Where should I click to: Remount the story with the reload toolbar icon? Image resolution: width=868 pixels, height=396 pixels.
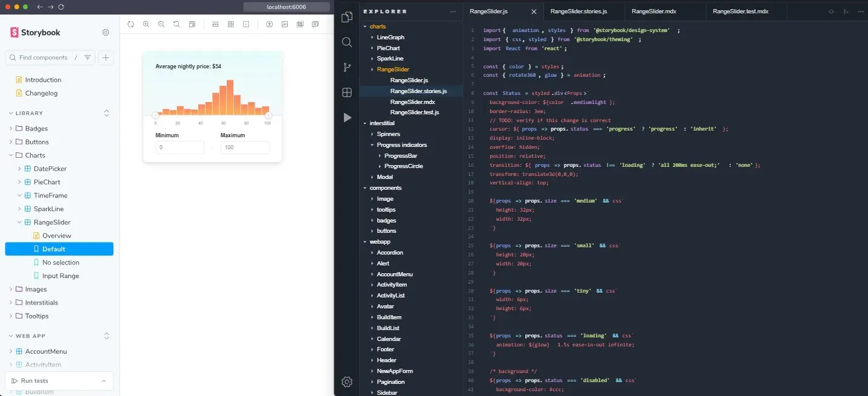131,24
